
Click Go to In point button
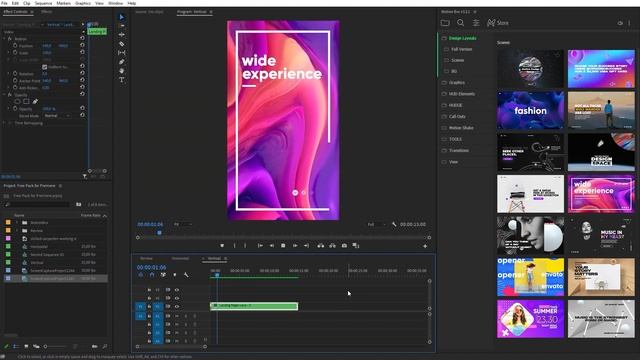(260, 246)
